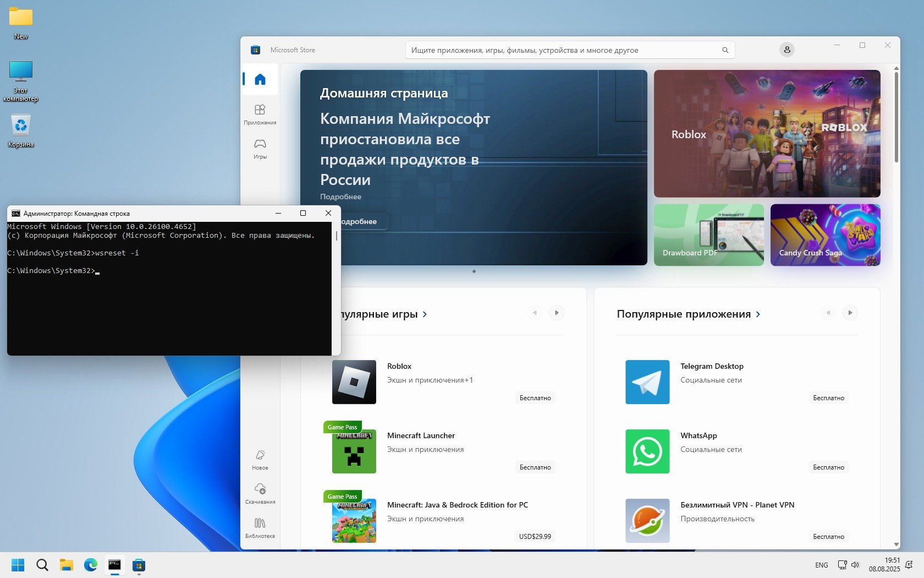Click Бесплатно button for Telegram Desktop

[828, 398]
